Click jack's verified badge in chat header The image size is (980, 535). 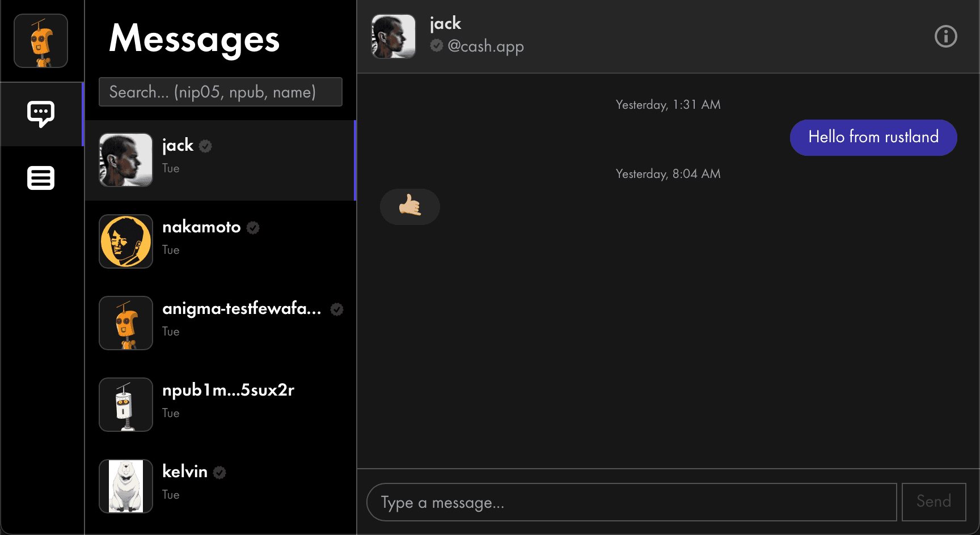click(436, 45)
